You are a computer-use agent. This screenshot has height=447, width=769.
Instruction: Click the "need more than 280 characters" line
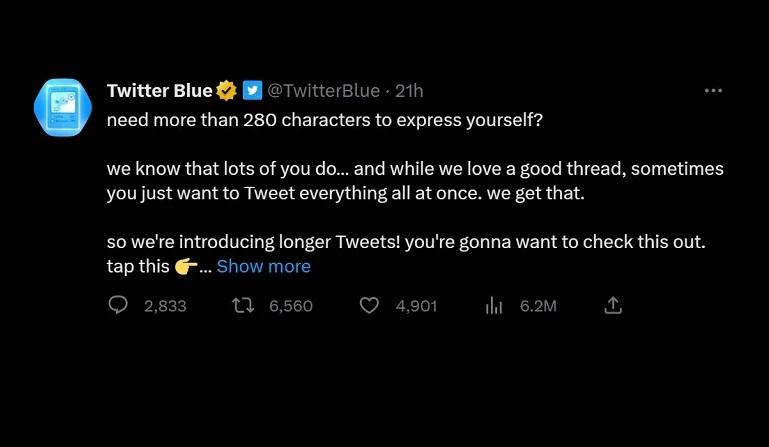coord(325,118)
